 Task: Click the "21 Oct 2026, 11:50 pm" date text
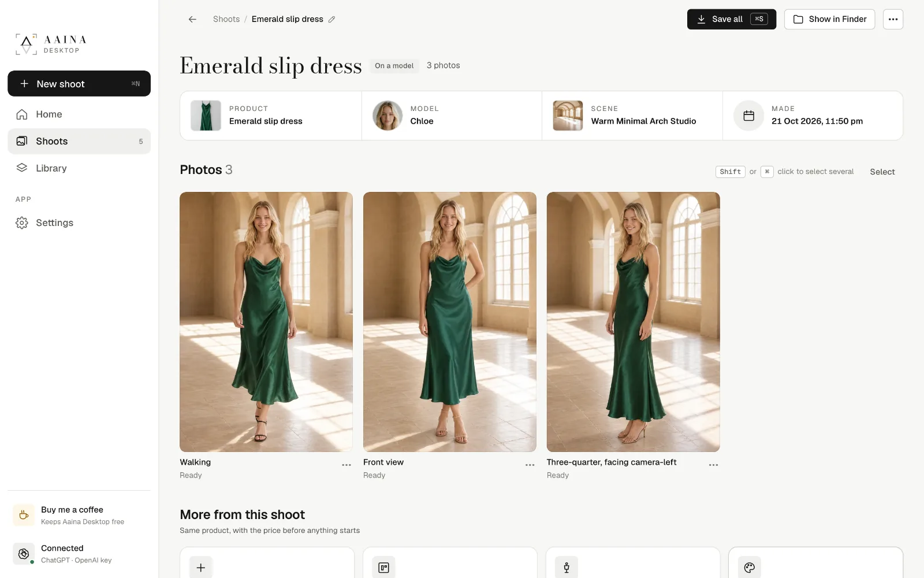[x=817, y=121]
